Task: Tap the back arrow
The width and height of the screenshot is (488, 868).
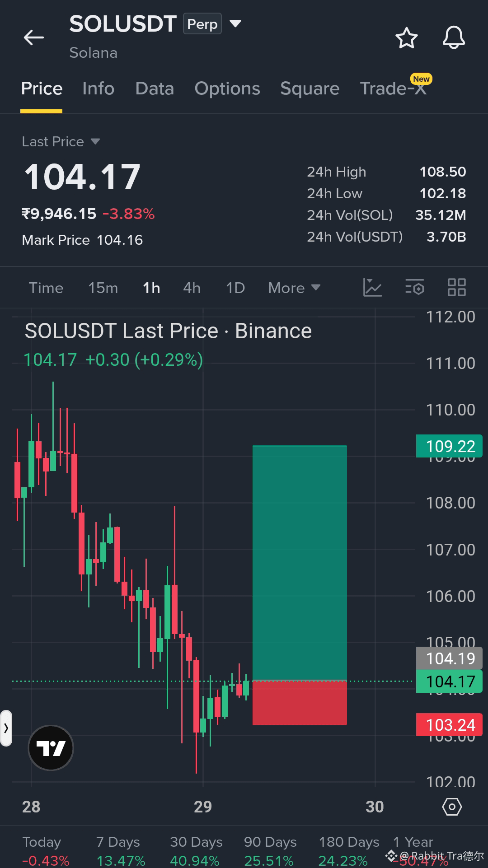Action: (34, 37)
